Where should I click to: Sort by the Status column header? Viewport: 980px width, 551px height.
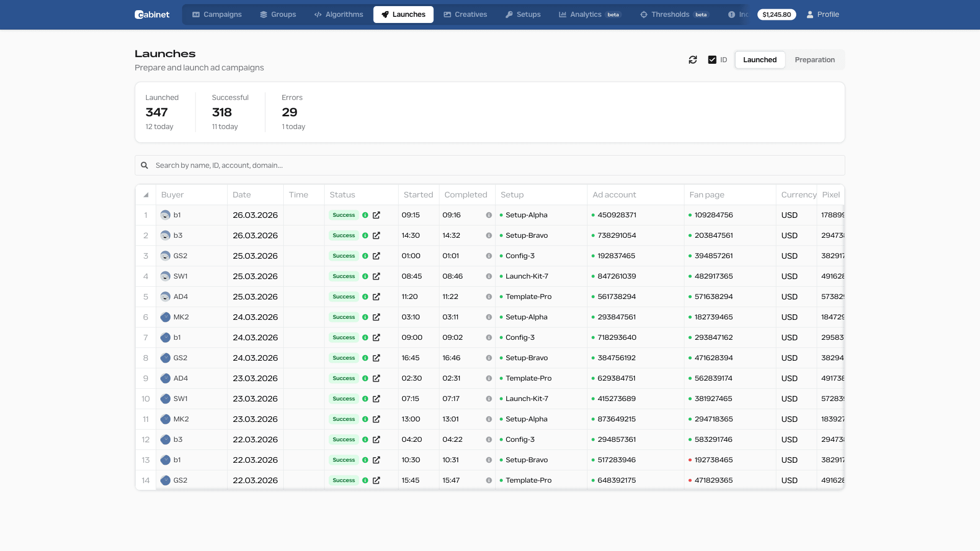click(x=342, y=195)
